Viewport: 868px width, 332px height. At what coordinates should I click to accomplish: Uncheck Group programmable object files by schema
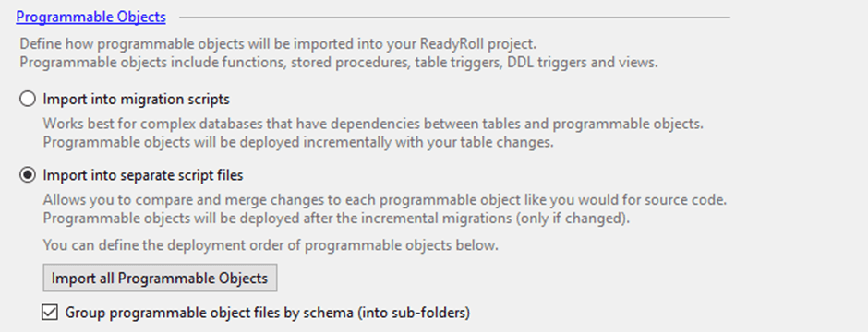click(50, 313)
